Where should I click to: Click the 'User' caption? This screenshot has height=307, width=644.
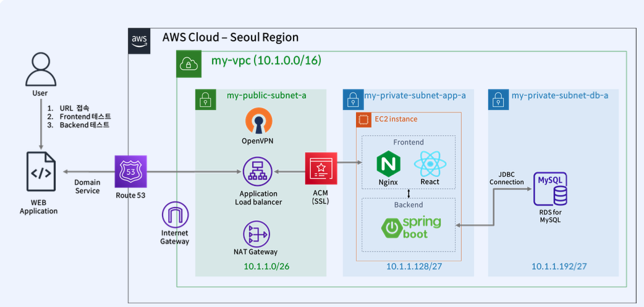[x=40, y=93]
